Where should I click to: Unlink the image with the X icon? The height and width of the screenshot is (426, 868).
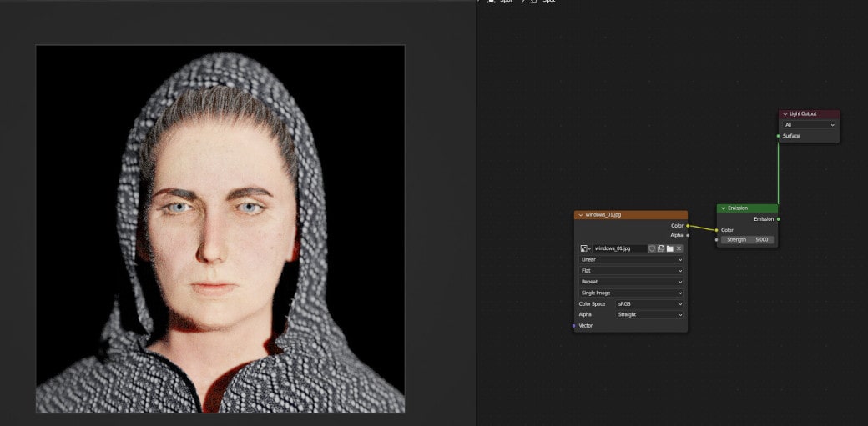click(679, 249)
